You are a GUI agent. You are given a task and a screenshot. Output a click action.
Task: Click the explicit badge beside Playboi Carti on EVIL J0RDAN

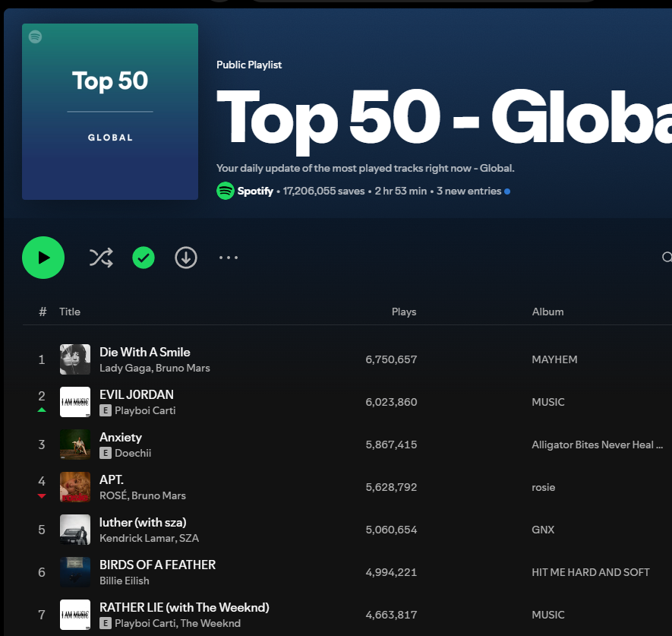[106, 410]
